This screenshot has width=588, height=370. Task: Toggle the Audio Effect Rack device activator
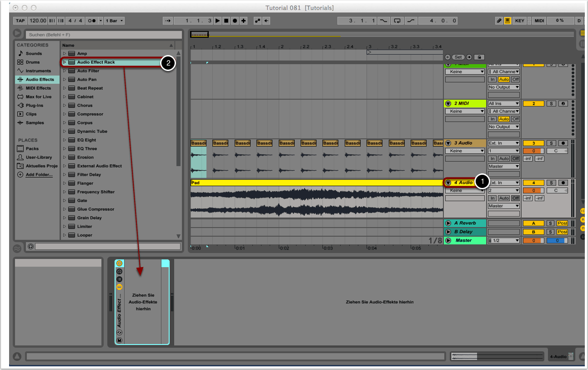120,264
